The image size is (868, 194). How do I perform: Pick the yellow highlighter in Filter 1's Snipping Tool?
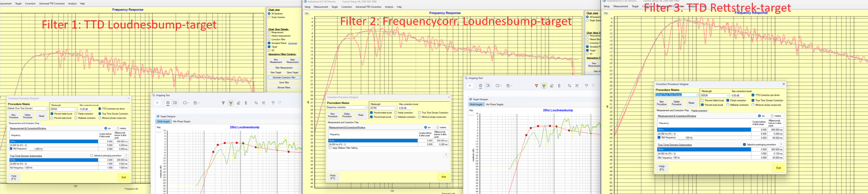[231, 103]
